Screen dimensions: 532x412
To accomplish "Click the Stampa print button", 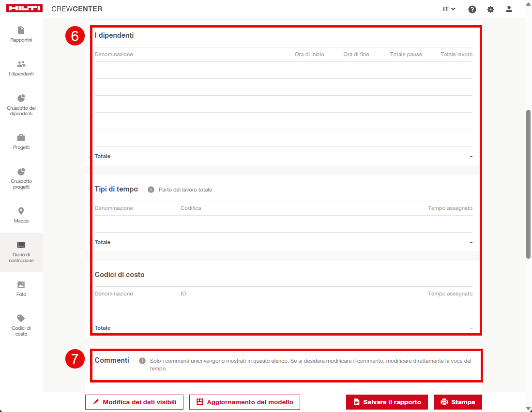I will (x=457, y=402).
